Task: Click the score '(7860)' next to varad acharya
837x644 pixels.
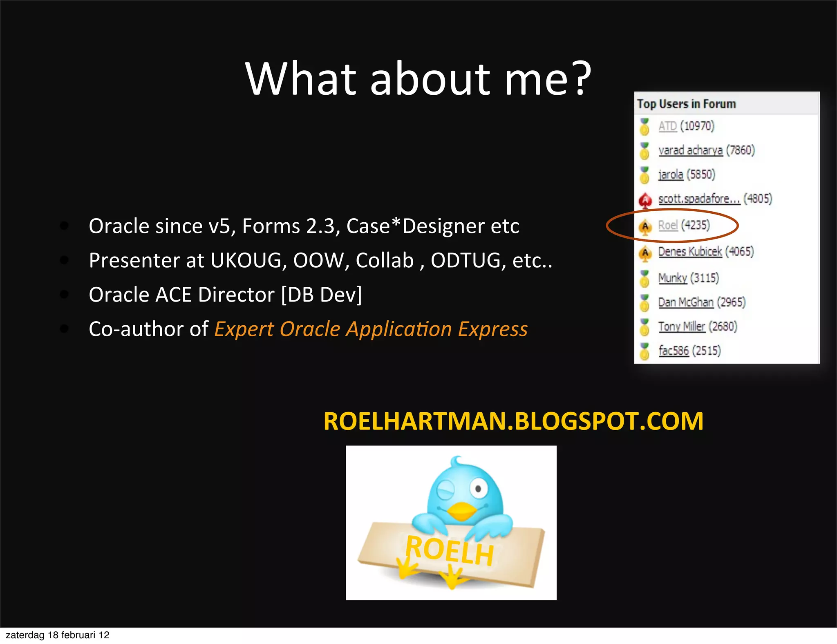Action: [x=741, y=150]
